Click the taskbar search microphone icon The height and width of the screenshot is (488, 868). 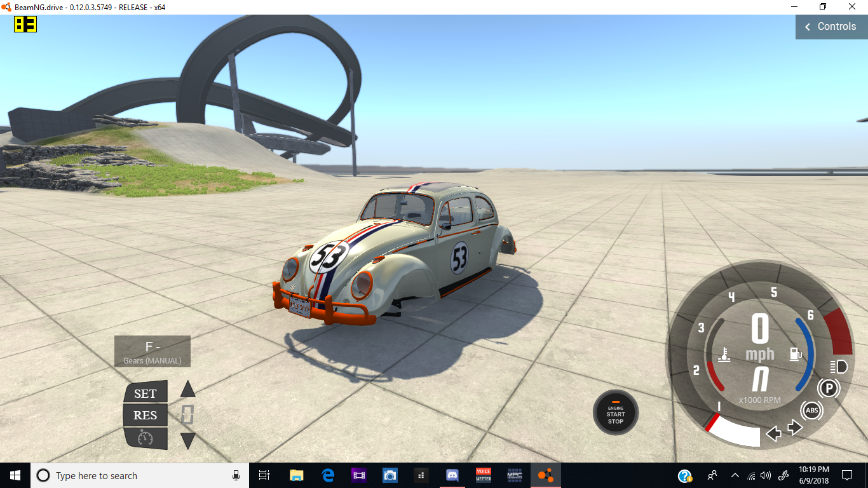236,475
